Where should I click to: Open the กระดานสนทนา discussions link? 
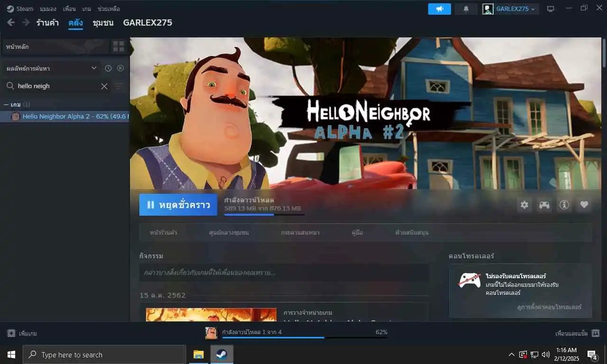(300, 233)
